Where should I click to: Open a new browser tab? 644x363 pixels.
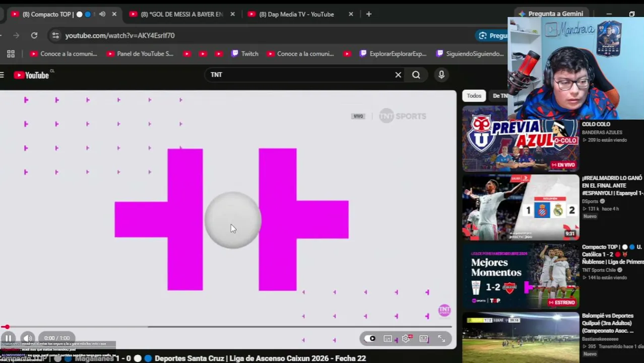[x=368, y=14]
